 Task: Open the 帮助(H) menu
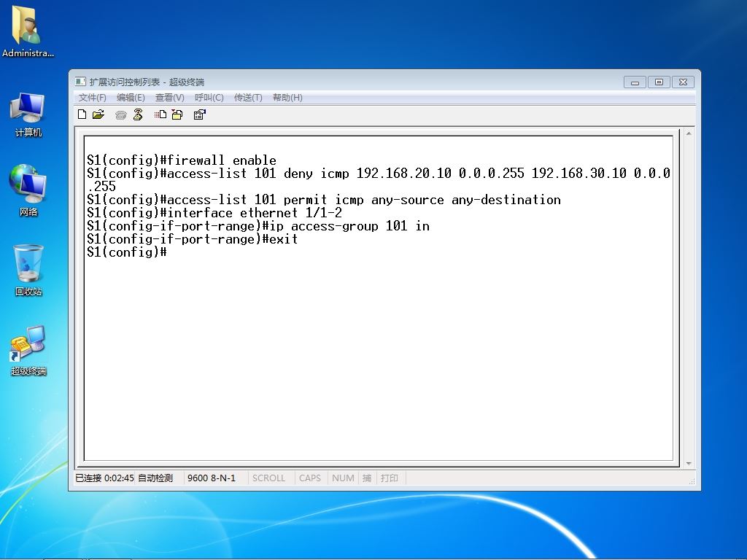tap(287, 98)
